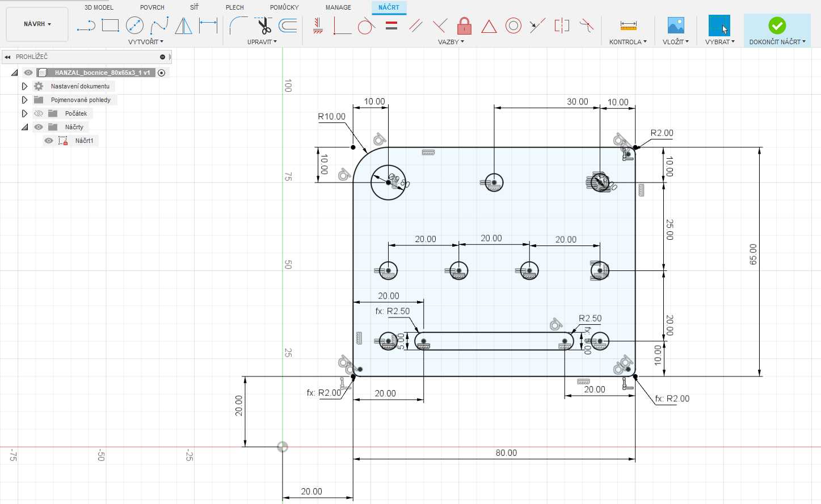Choose the Fillet tool in Upravit
The width and height of the screenshot is (821, 504).
click(238, 26)
